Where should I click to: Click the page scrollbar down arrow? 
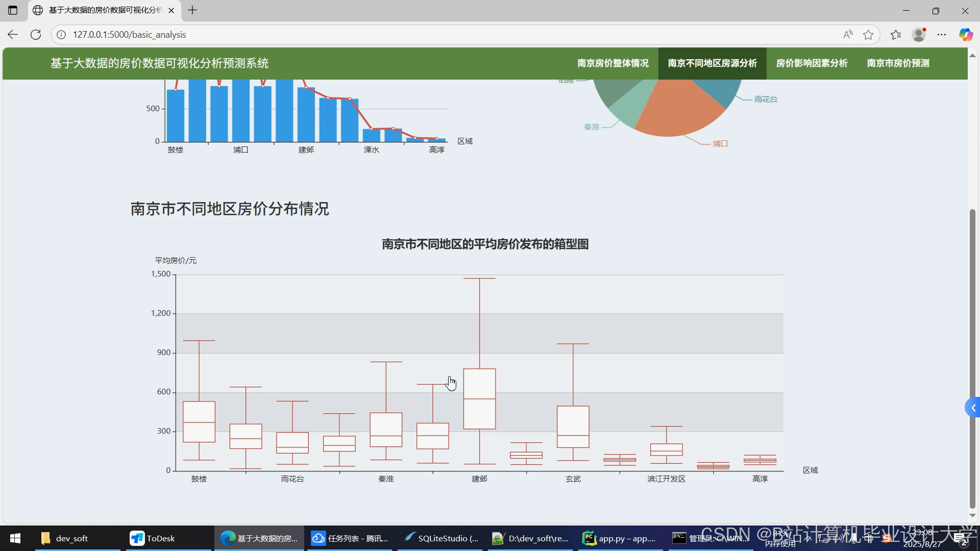972,515
